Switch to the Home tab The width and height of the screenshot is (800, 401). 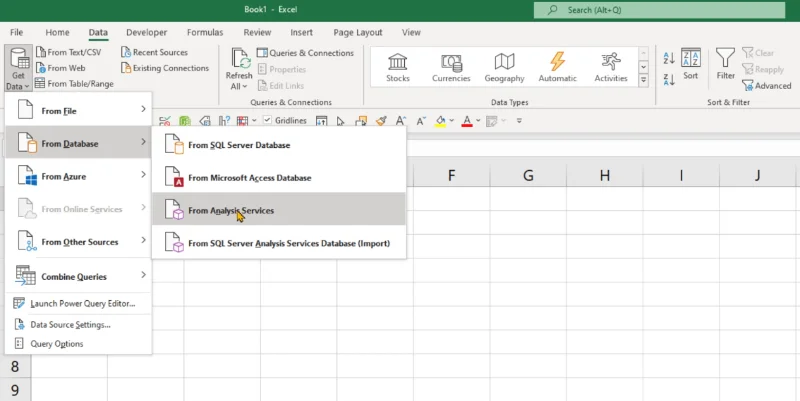(57, 32)
